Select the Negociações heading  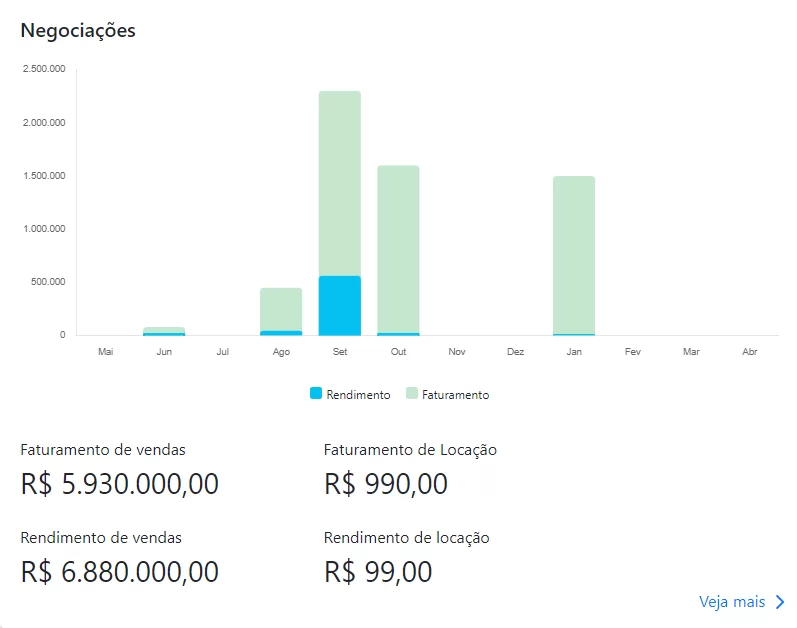(x=78, y=30)
